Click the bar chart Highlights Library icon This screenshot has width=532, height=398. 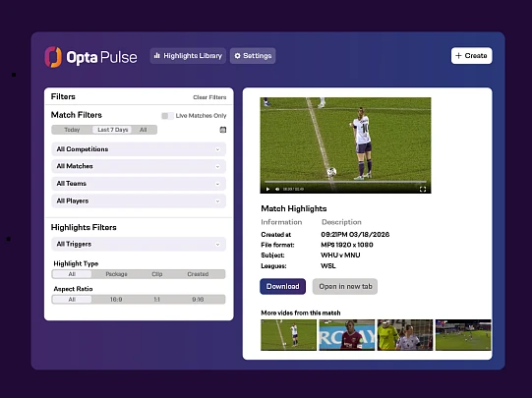[x=156, y=56]
